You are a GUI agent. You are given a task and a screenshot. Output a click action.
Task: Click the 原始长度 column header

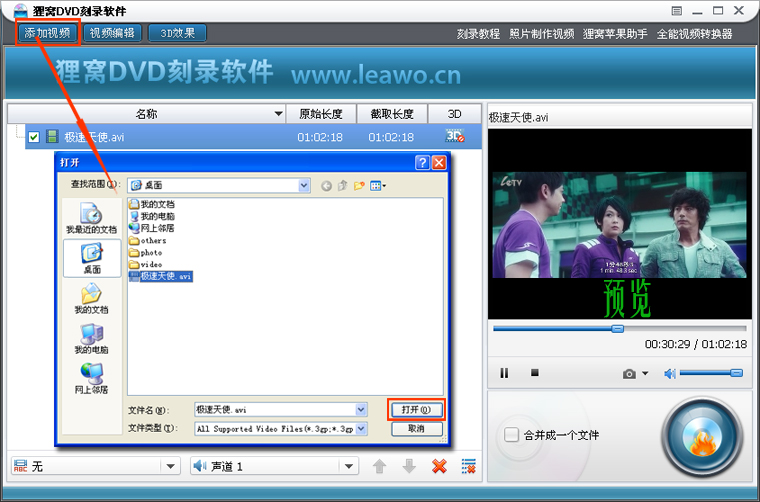pyautogui.click(x=321, y=114)
